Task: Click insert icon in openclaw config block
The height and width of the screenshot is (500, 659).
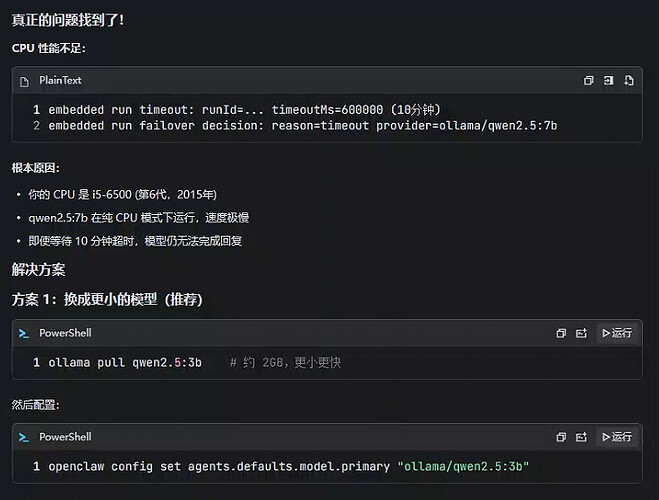Action: pos(581,437)
